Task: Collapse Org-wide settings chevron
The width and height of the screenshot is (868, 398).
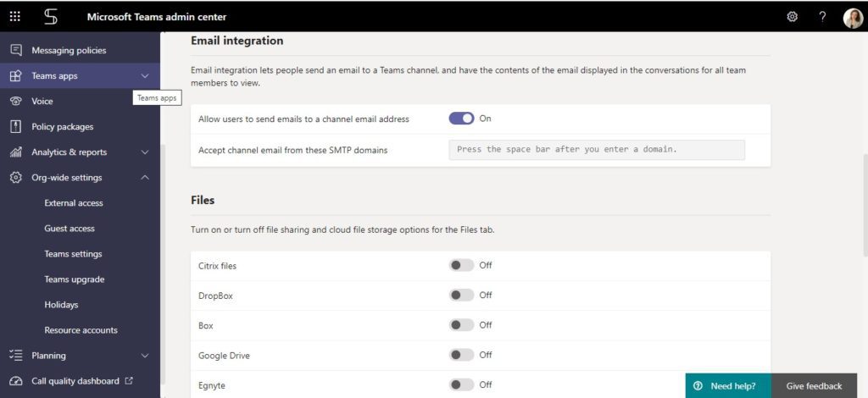Action: click(145, 178)
